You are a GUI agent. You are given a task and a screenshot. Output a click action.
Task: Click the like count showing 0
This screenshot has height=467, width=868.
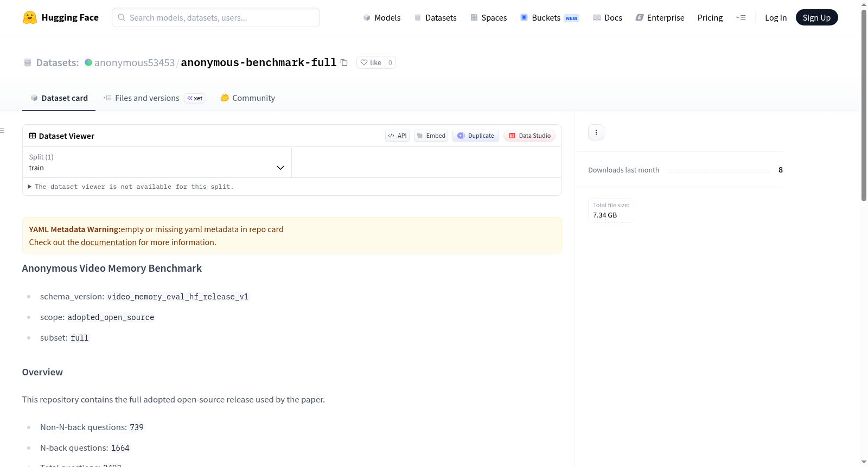click(x=390, y=62)
